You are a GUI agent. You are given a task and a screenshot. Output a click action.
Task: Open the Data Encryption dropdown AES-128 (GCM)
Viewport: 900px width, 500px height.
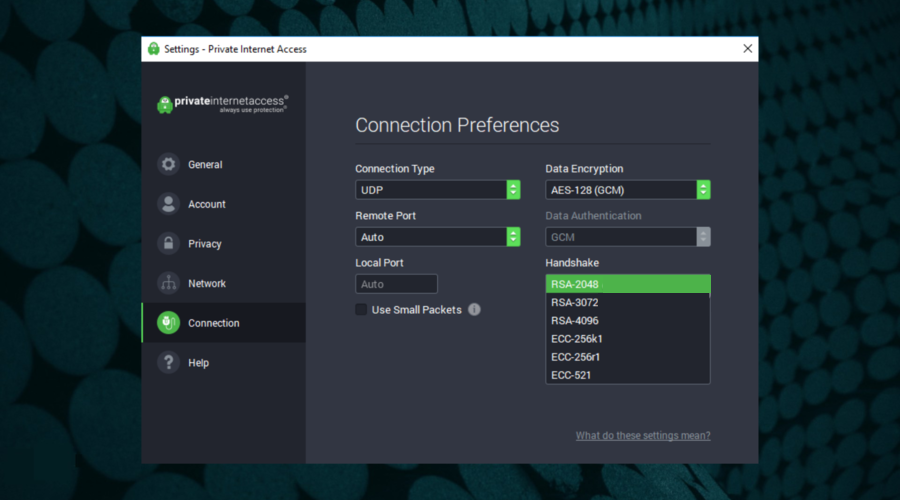628,190
